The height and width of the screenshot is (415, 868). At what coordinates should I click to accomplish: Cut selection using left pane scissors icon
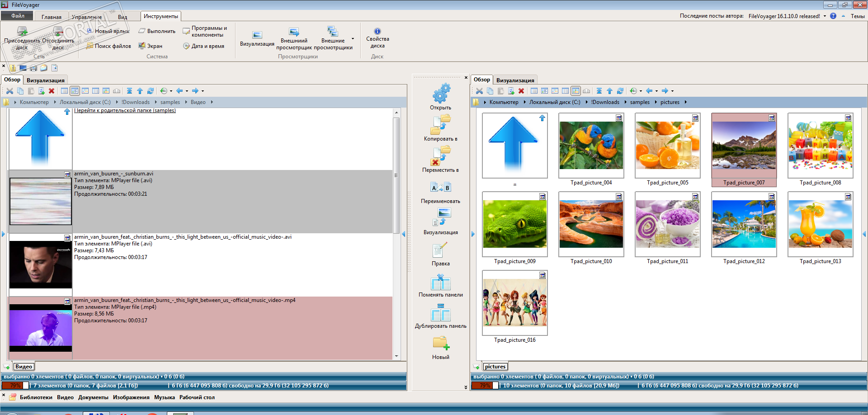coord(9,91)
